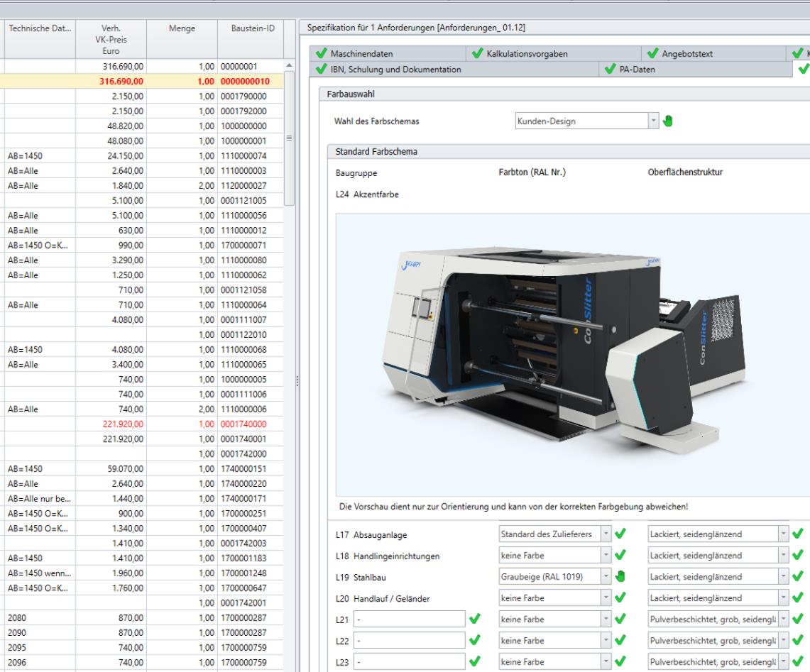
Task: Select the IBN, Schulung und Dokumentation tab
Action: tap(395, 69)
